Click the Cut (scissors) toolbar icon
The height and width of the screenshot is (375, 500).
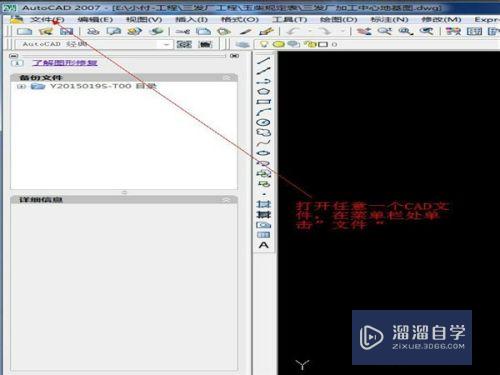pyautogui.click(x=183, y=32)
